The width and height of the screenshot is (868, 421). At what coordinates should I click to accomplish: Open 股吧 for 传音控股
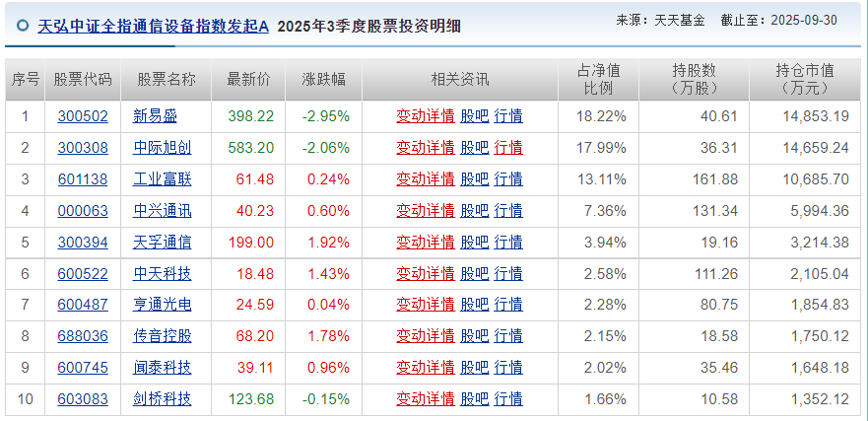tap(474, 336)
